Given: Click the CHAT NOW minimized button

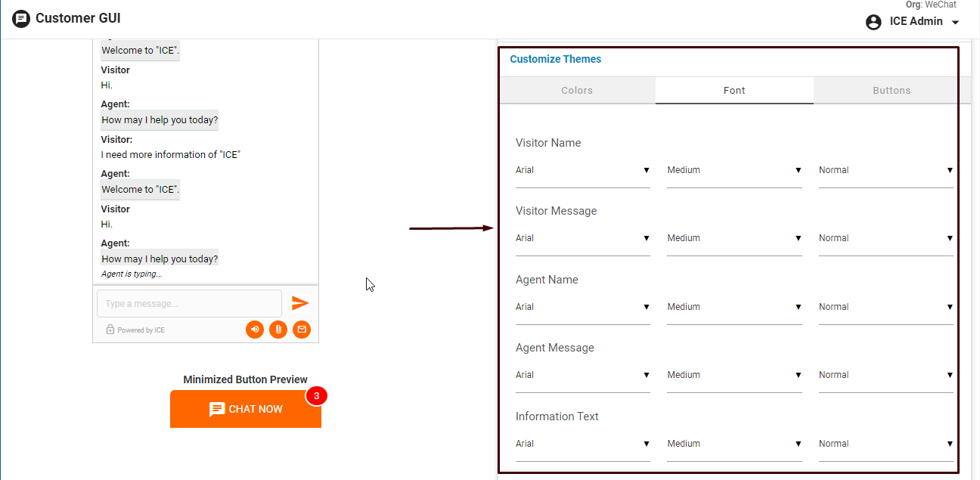Looking at the screenshot, I should [x=246, y=409].
